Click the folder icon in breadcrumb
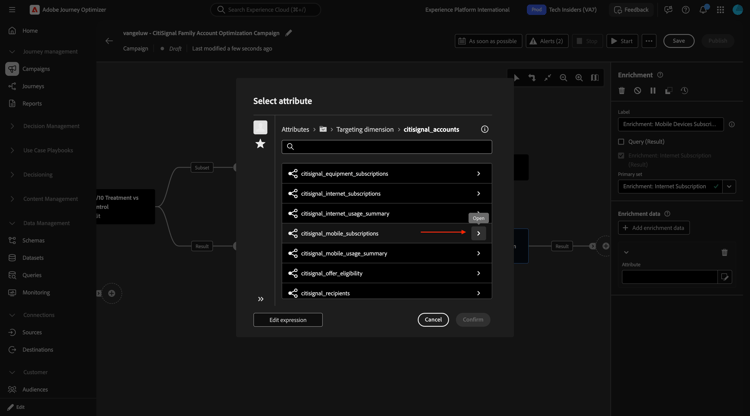 point(323,129)
